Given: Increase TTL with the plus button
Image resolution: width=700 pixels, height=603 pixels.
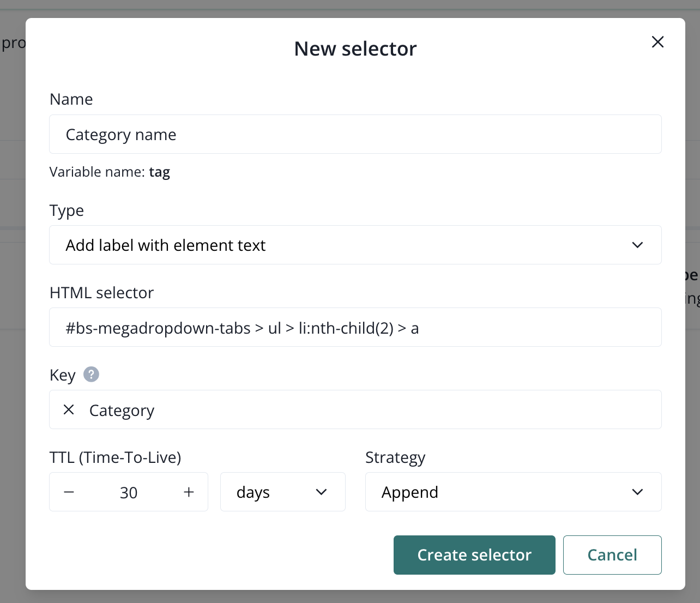Looking at the screenshot, I should pos(189,492).
